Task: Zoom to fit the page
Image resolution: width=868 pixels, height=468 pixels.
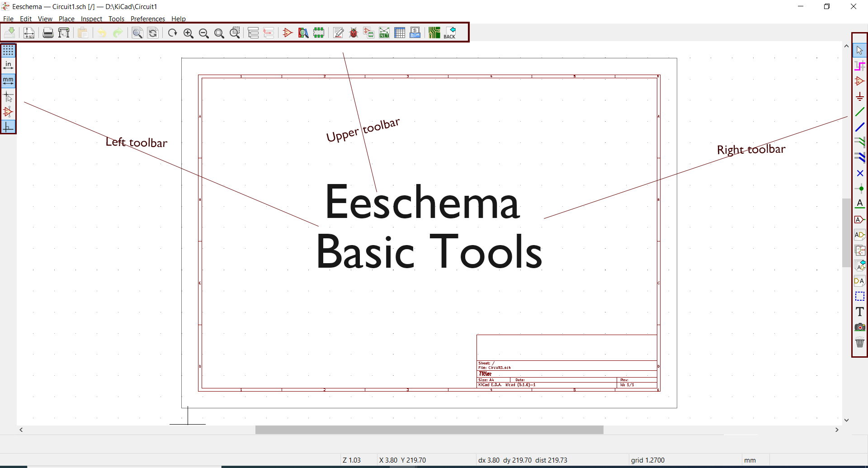Action: point(219,33)
